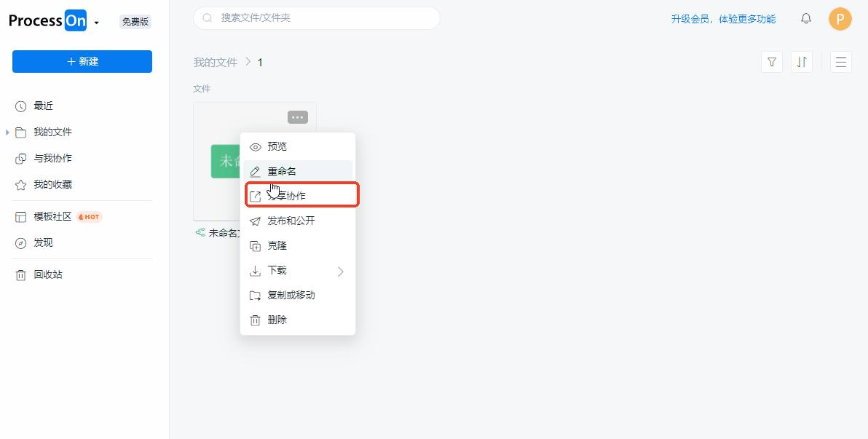The height and width of the screenshot is (439, 868).
Task: Switch to list view using the layout icon
Action: coord(841,62)
